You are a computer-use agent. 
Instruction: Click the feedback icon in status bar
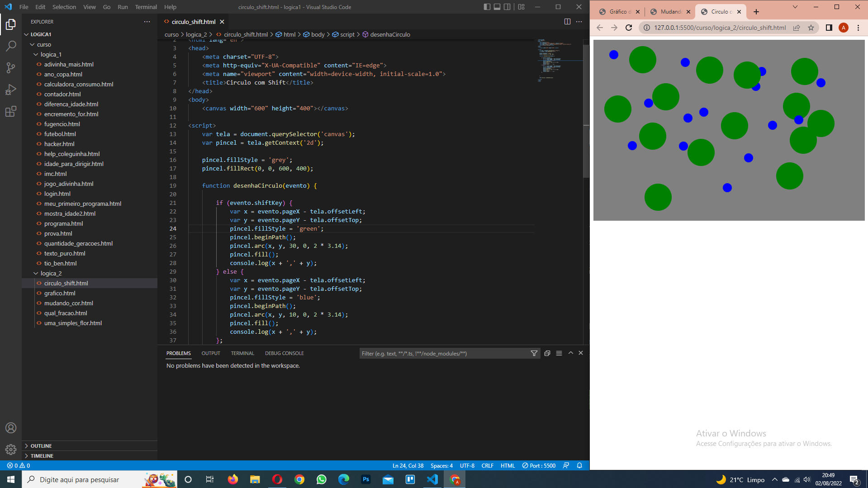point(566,465)
